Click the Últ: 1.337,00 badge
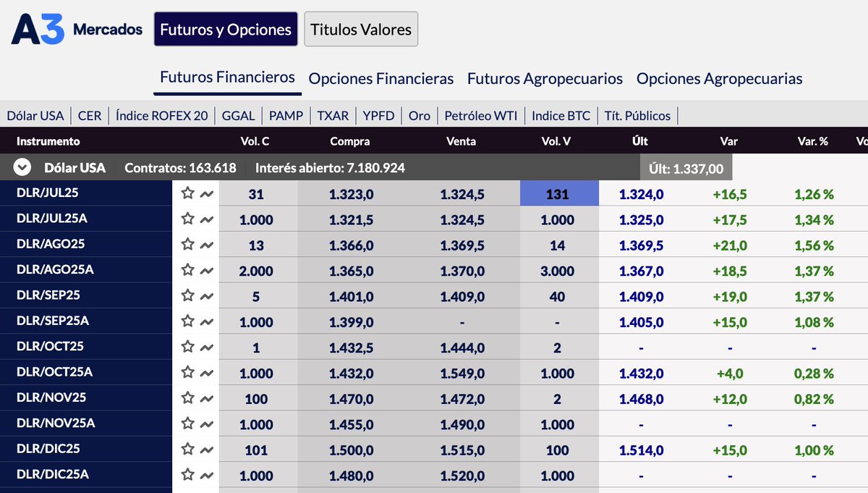Image resolution: width=868 pixels, height=493 pixels. (686, 168)
